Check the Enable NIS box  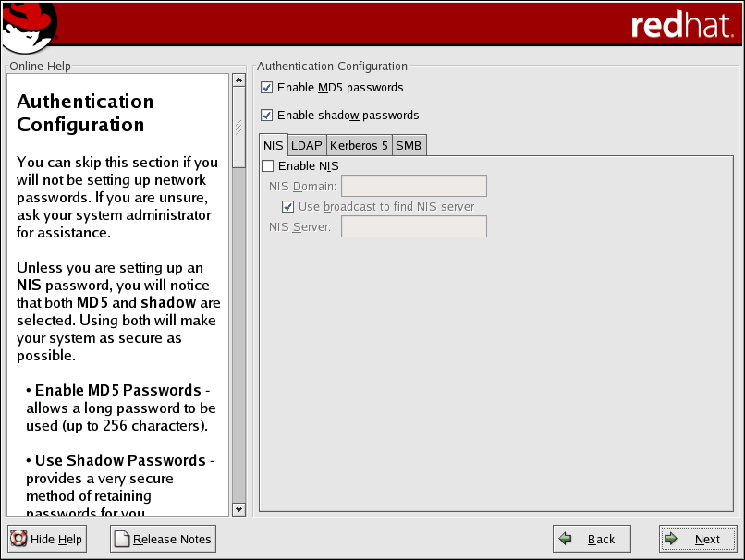click(x=268, y=166)
